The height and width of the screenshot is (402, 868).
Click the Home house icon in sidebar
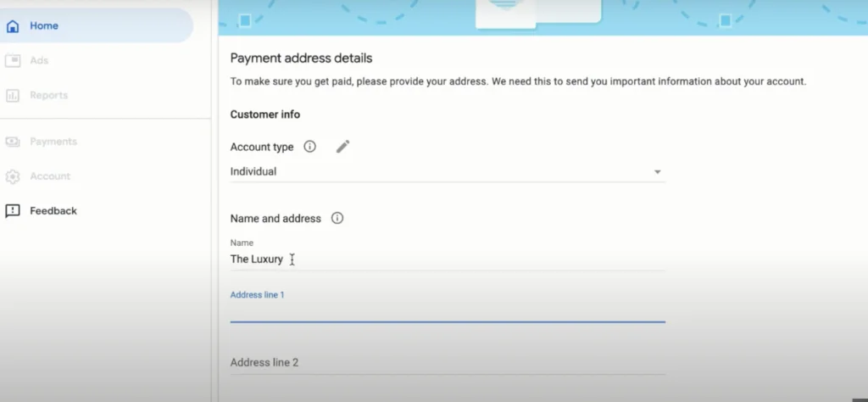pos(13,26)
